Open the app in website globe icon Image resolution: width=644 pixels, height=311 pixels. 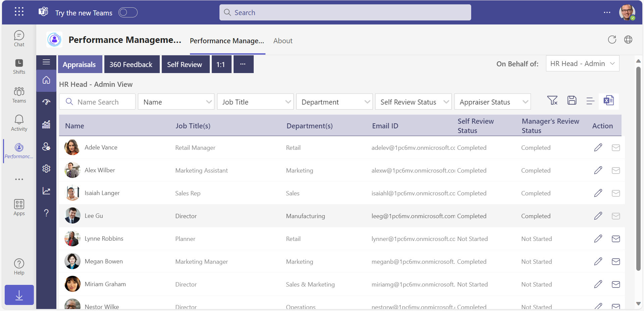[628, 40]
